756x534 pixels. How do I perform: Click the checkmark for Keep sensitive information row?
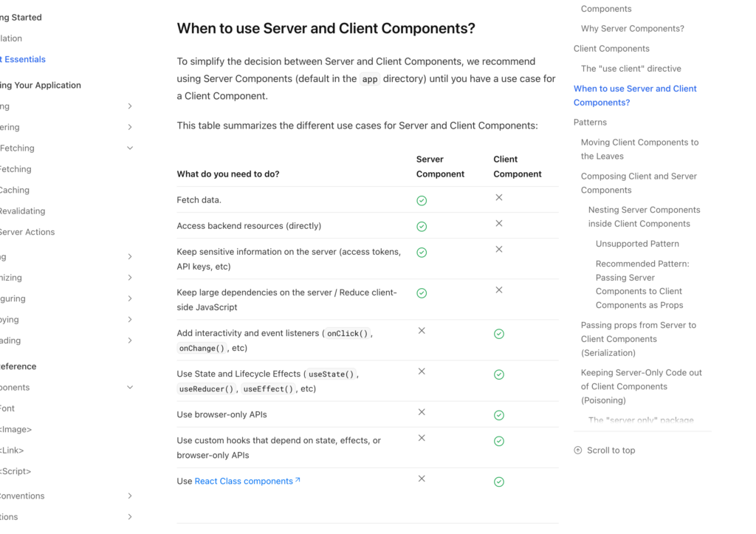point(422,253)
